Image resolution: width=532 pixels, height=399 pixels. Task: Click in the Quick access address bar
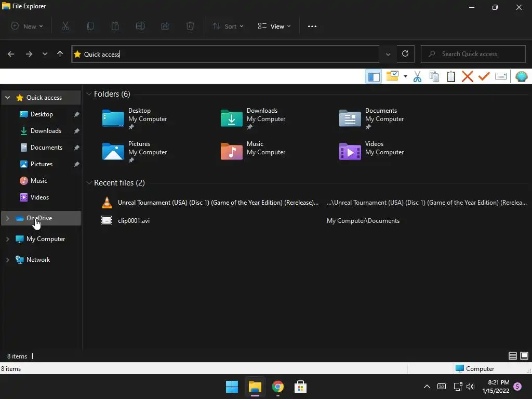(225, 54)
